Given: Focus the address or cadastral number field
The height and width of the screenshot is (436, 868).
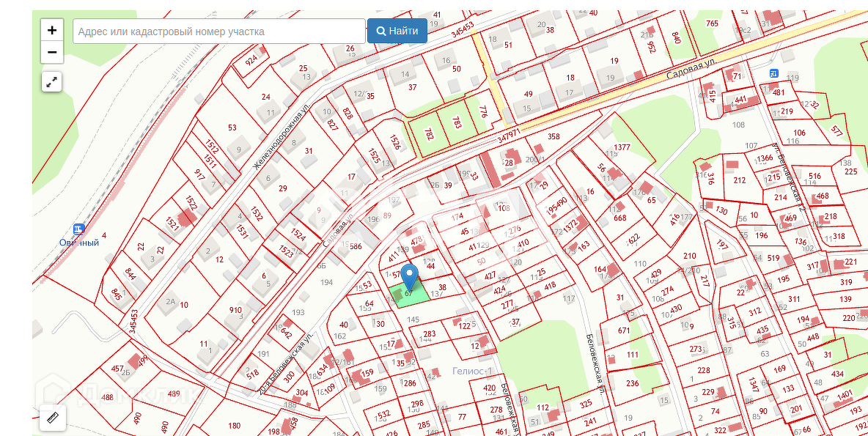Looking at the screenshot, I should pos(218,31).
